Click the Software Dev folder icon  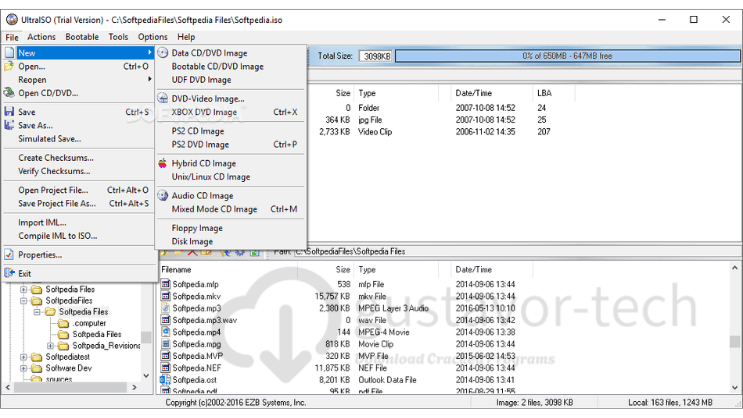point(36,368)
